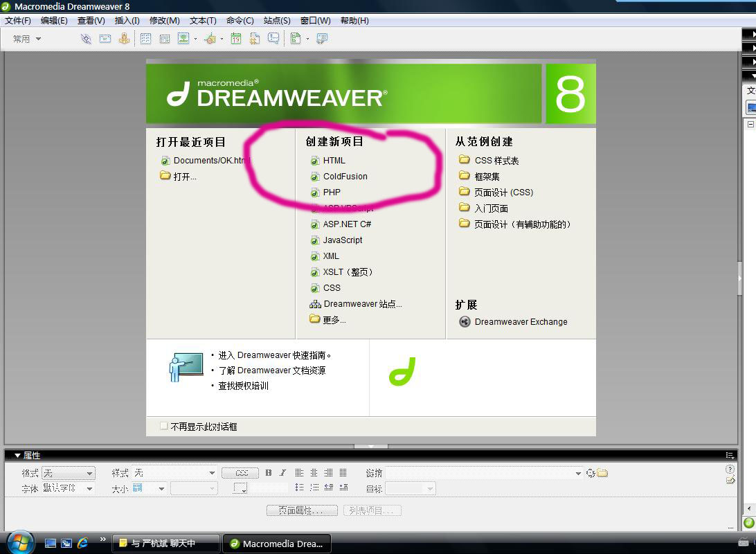Toggle Italic in the Properties panel
The width and height of the screenshot is (756, 554).
click(283, 473)
